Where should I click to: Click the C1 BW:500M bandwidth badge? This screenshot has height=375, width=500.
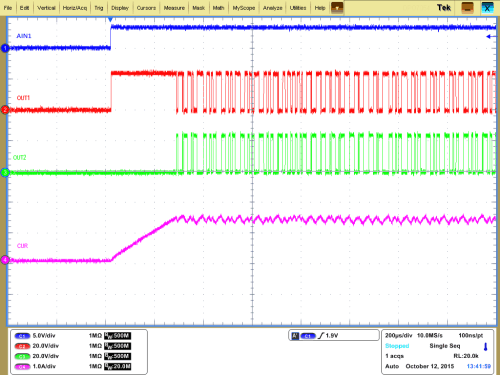click(117, 336)
